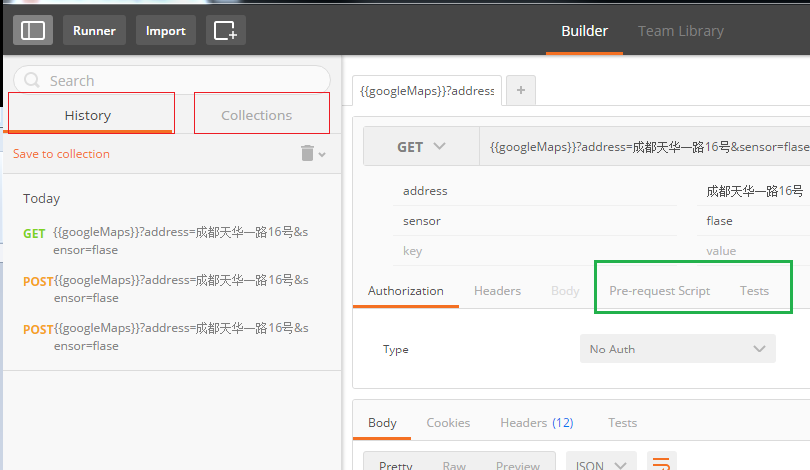The image size is (810, 470).
Task: Click the Import button
Action: [x=165, y=30]
